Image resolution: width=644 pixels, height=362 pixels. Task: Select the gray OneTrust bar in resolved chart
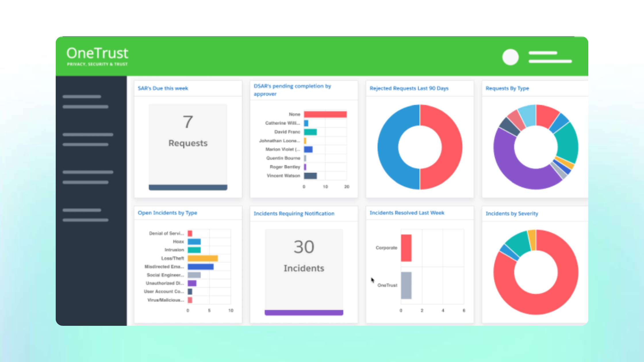click(x=406, y=285)
